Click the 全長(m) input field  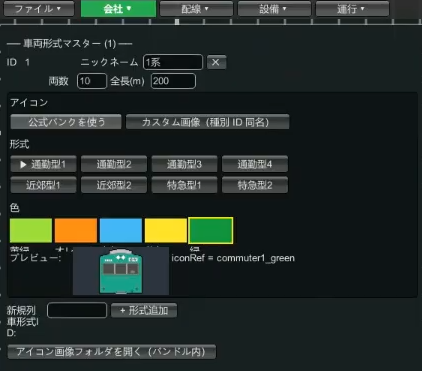click(x=173, y=81)
